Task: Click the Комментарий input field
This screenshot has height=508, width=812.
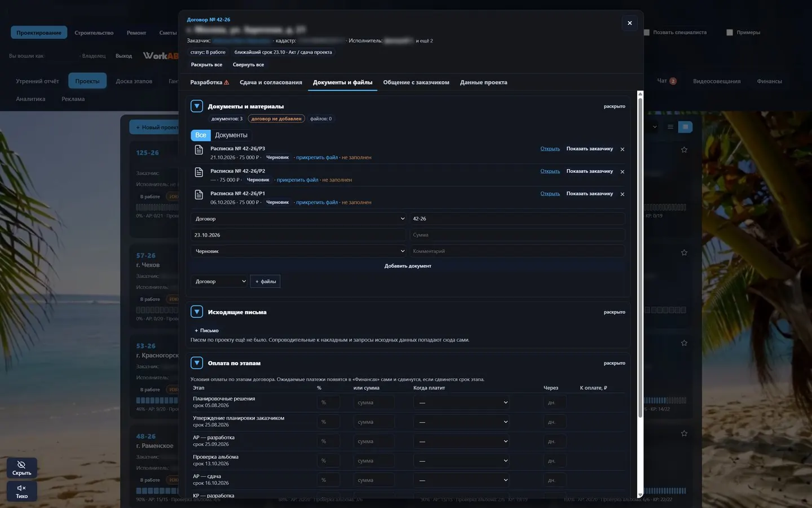Action: (517, 251)
